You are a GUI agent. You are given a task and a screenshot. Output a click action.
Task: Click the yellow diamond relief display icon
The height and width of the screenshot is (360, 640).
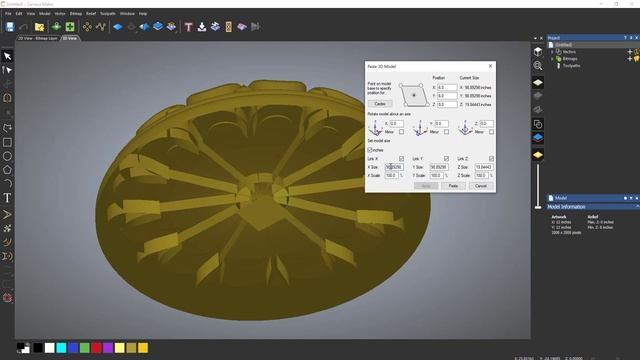[x=538, y=155]
